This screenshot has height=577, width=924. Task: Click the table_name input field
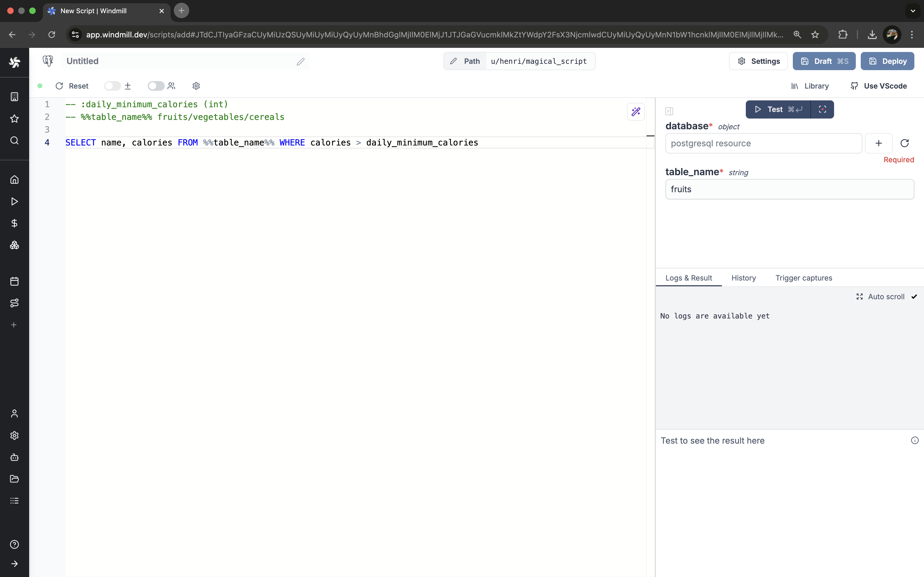point(789,189)
